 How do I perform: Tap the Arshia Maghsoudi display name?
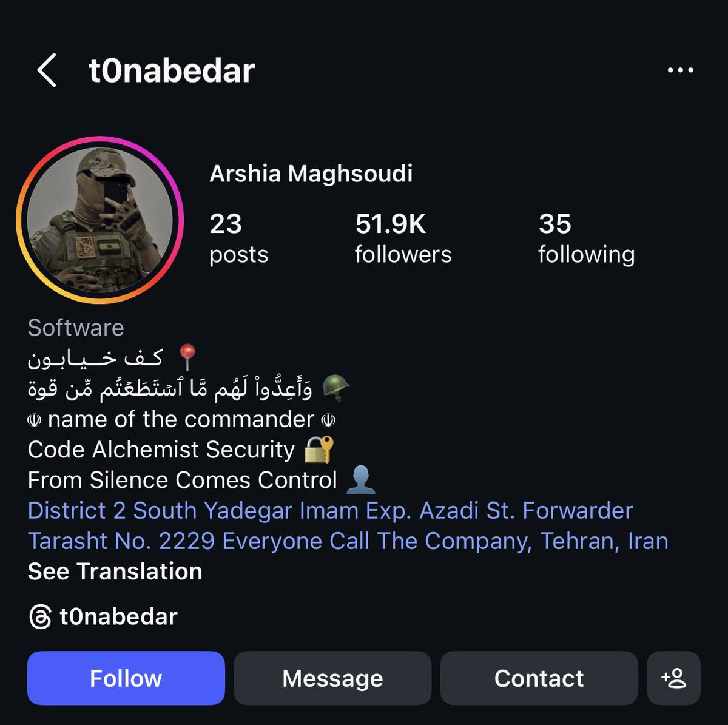[x=311, y=174]
